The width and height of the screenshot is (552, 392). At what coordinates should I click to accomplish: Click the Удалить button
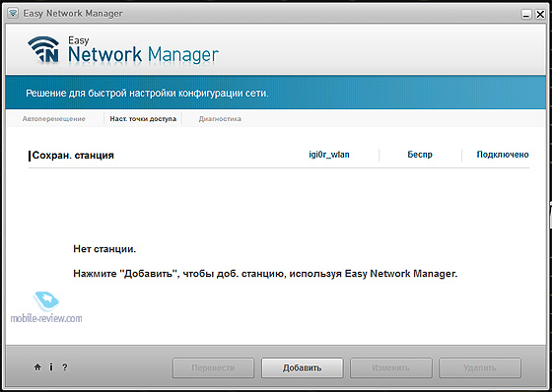[x=480, y=367]
